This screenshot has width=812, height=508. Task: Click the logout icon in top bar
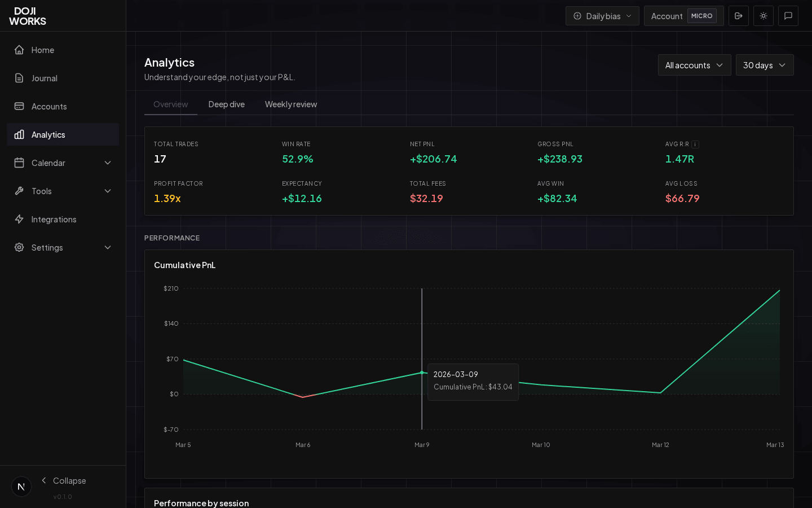point(738,16)
